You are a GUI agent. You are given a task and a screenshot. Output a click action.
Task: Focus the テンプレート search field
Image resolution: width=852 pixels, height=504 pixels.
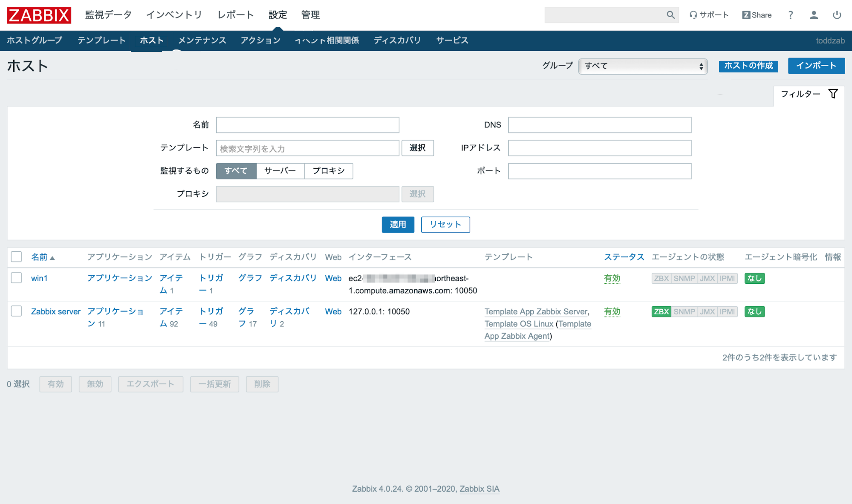point(308,148)
